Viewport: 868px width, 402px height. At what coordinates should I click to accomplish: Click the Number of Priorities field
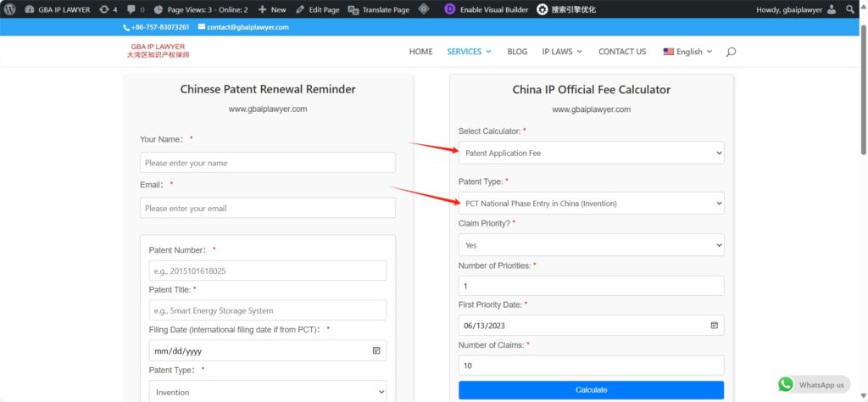coord(591,286)
